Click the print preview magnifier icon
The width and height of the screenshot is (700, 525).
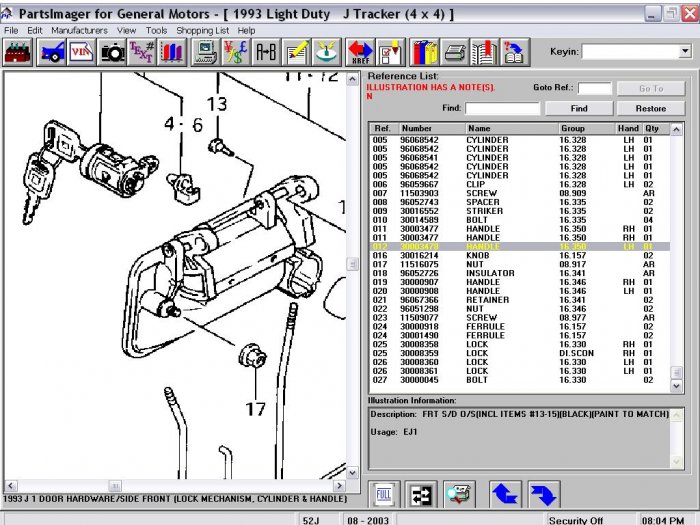[x=459, y=495]
